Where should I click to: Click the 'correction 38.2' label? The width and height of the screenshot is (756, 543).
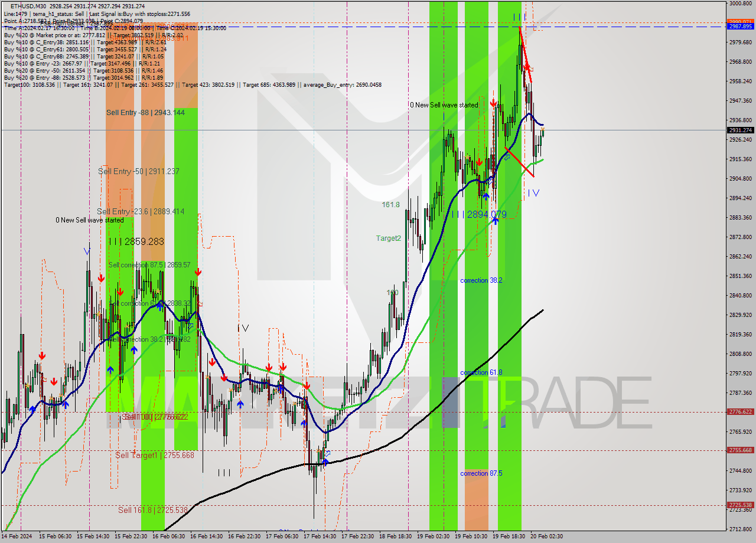tap(481, 280)
